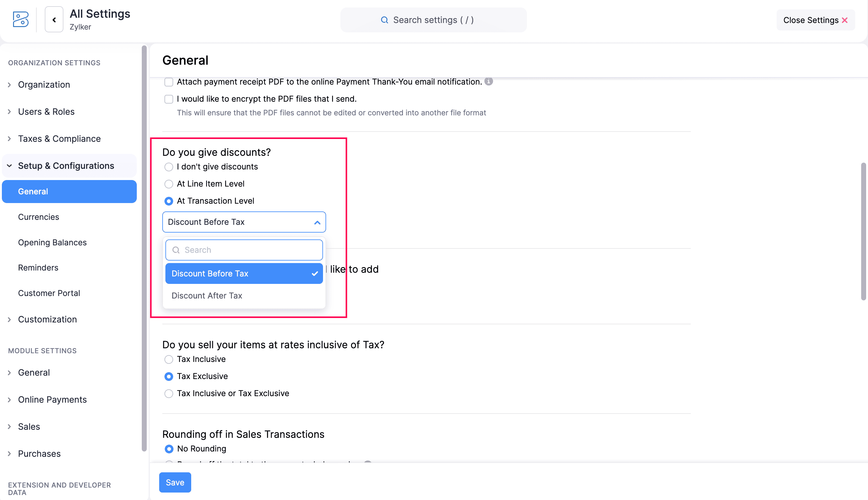The image size is (868, 500).
Task: Collapse the discount dropdown caret
Action: point(317,223)
